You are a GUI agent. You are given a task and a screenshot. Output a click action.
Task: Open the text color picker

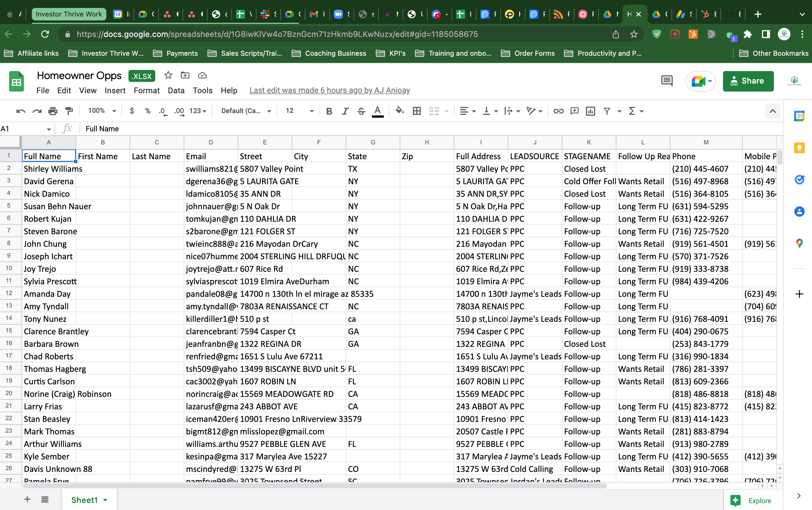(378, 111)
